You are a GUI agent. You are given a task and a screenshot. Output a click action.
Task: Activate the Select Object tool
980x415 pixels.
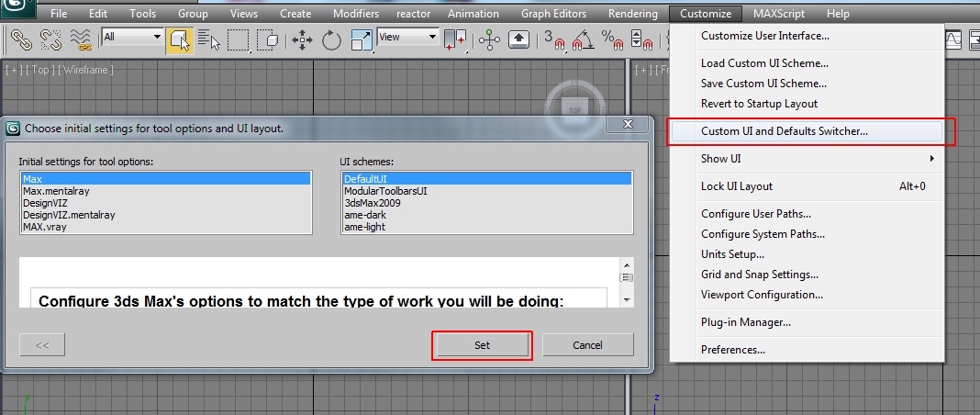point(179,40)
